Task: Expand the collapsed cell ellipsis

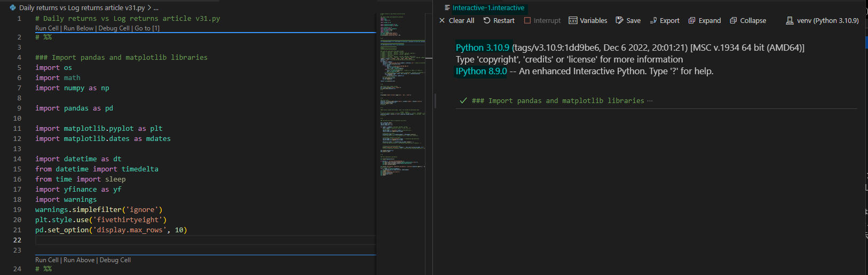Action: click(x=650, y=100)
